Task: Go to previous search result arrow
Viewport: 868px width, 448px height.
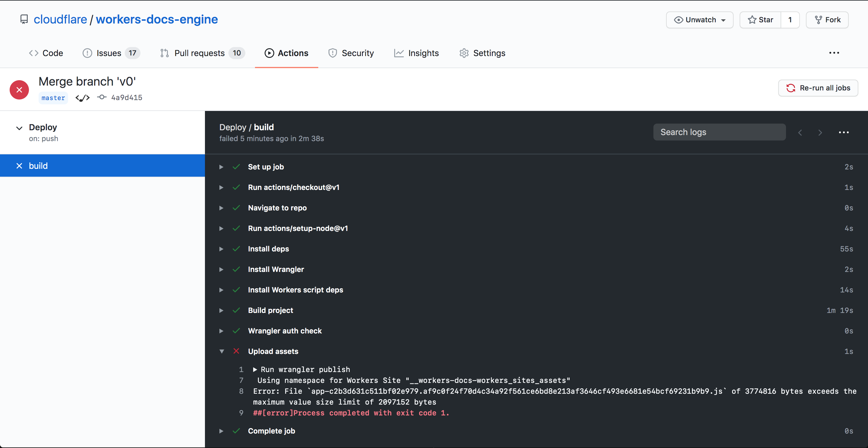Action: point(800,132)
